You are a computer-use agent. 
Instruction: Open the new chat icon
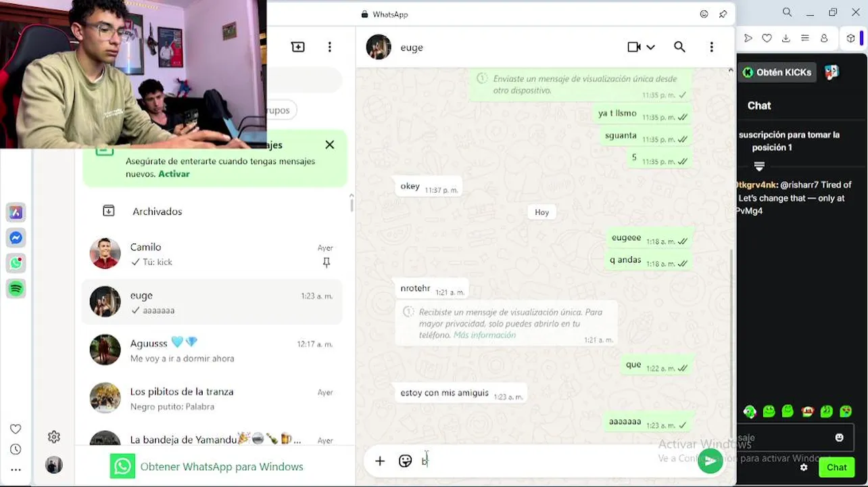pyautogui.click(x=298, y=47)
